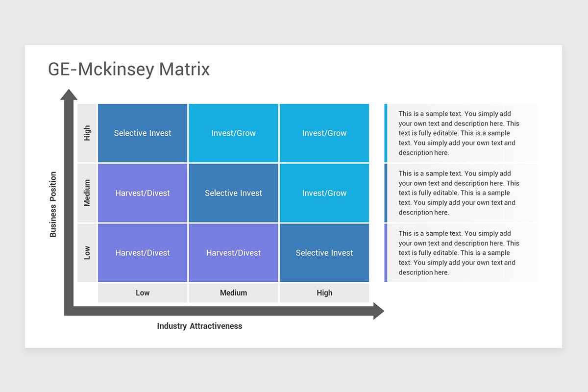Select sample text block with purple accent bar
The width and height of the screenshot is (588, 392).
[x=461, y=253]
